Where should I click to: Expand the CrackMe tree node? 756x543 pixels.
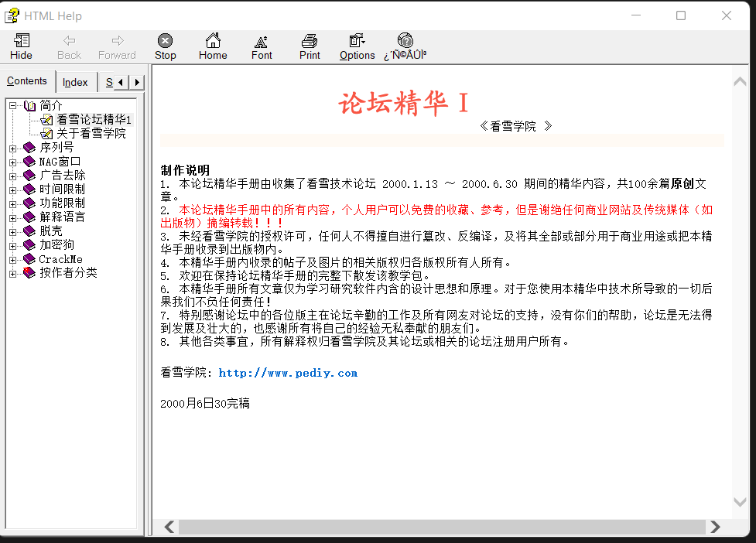[x=13, y=260]
